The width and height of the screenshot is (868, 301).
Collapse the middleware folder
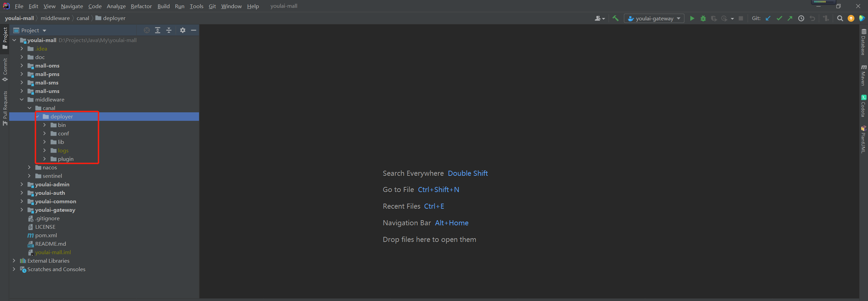point(22,99)
